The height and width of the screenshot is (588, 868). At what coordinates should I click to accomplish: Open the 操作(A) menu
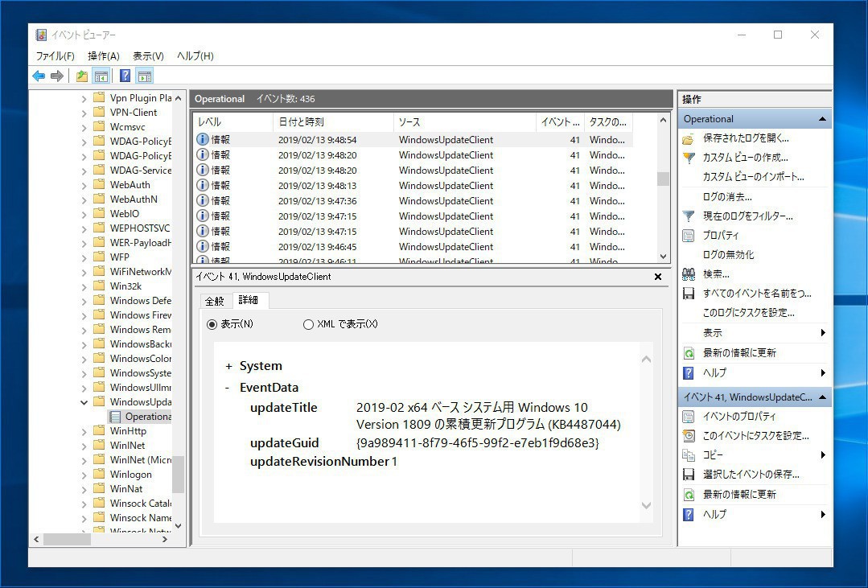(103, 56)
